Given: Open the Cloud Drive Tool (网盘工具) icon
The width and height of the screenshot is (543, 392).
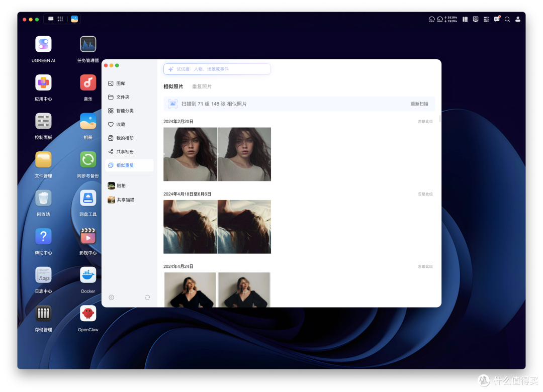Looking at the screenshot, I should [x=88, y=198].
